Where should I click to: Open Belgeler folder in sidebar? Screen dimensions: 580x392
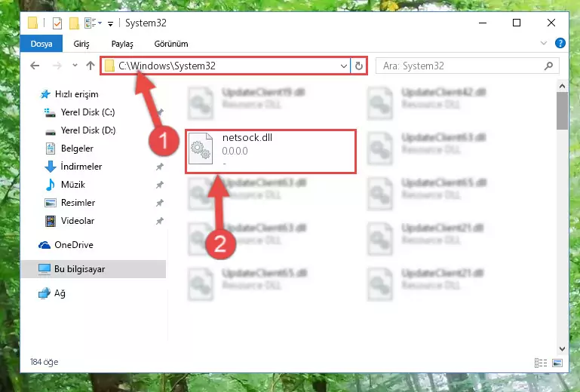click(x=69, y=149)
